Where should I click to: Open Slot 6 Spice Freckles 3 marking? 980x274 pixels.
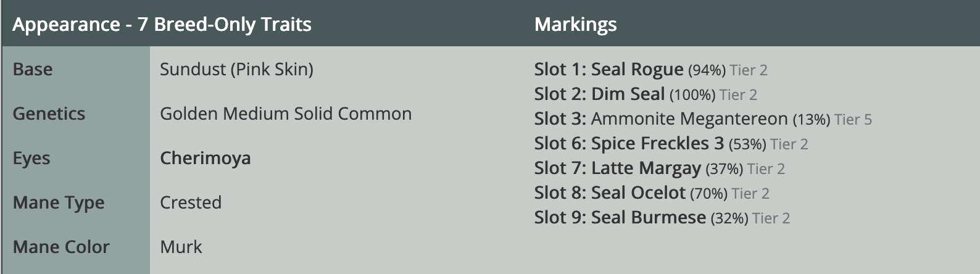[x=657, y=144]
